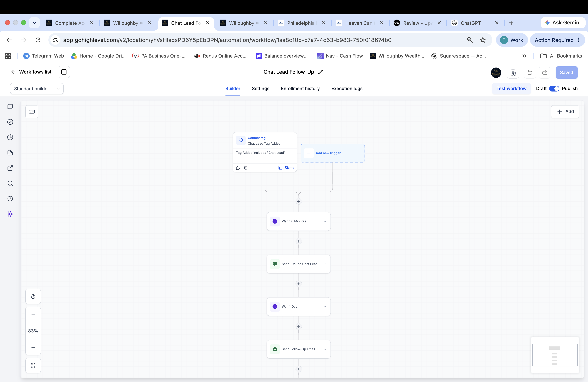Open Stats for Contact tag trigger
This screenshot has height=382, width=588.
point(286,168)
